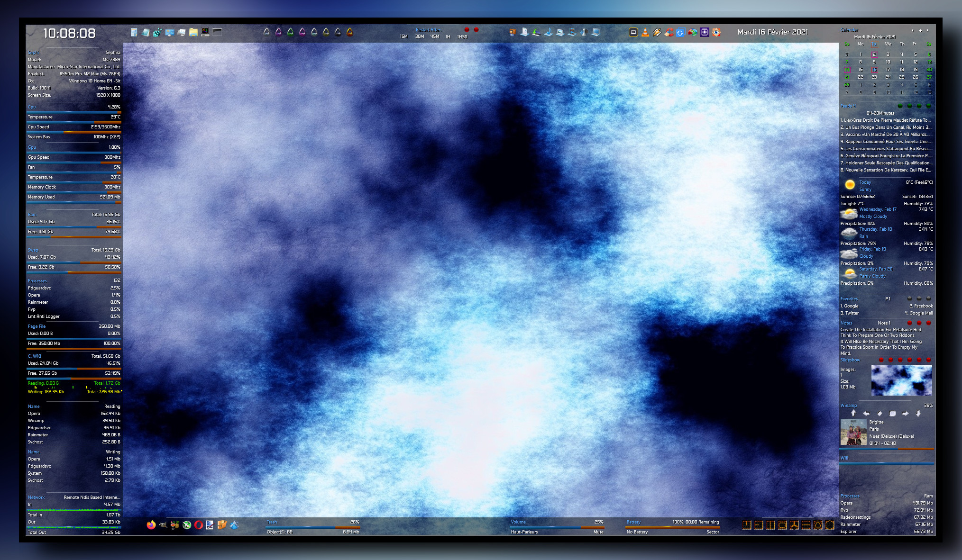This screenshot has width=962, height=560.
Task: Toggle first red dot beside Restart After
Action: click(x=467, y=30)
